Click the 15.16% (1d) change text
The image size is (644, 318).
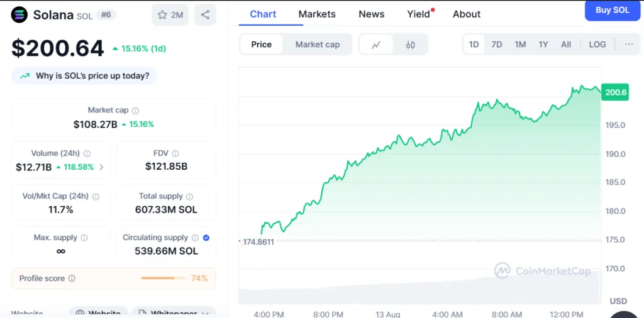[143, 49]
